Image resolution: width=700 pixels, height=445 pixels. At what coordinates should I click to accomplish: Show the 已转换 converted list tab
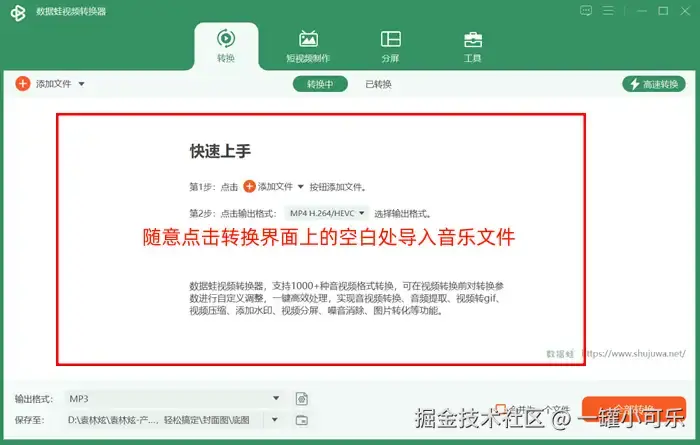(379, 84)
